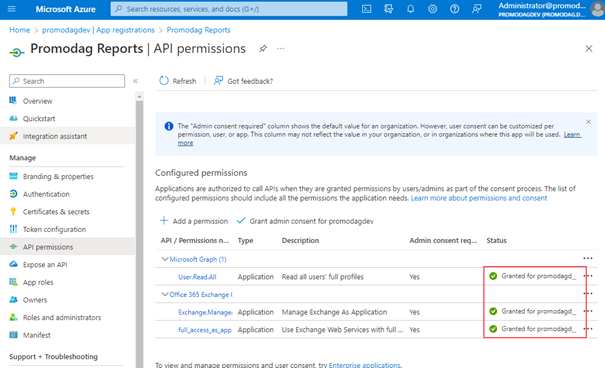Screen dimensions: 605x368
Task: Open the portal settings gear icon
Action: tap(433, 9)
